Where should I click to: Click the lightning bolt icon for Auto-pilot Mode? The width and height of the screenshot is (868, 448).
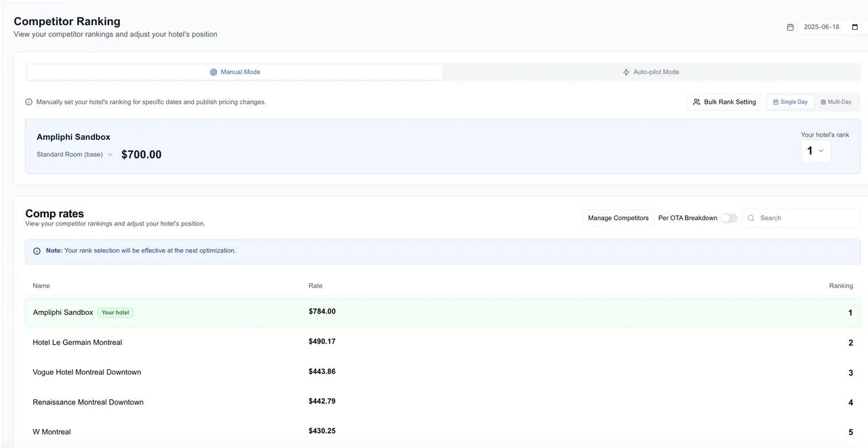coord(626,72)
